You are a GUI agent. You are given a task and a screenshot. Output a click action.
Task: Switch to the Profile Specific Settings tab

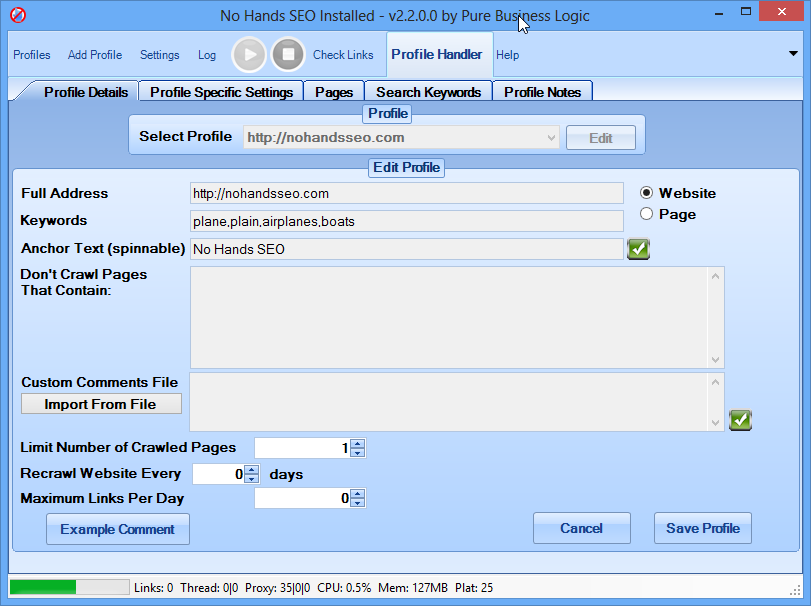[221, 92]
